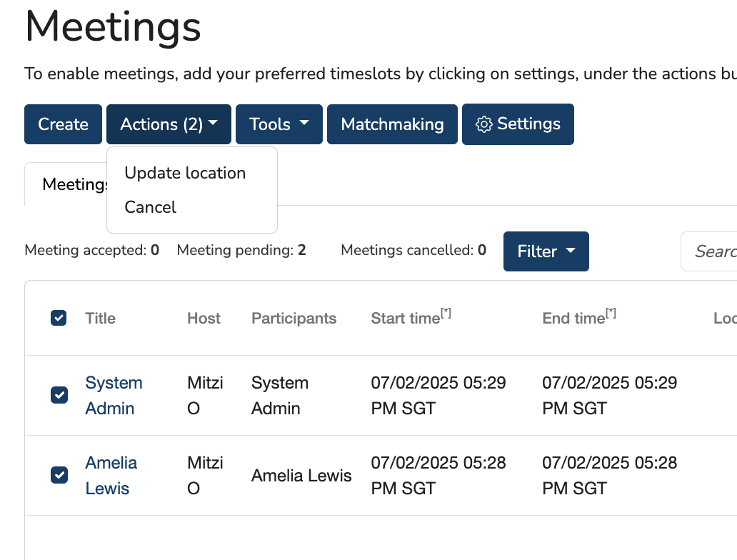Focus the Search input field

(x=711, y=251)
